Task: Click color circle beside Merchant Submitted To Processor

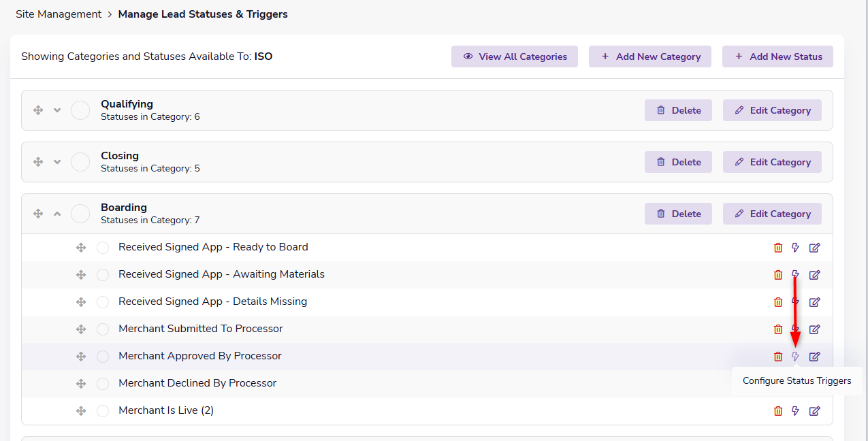Action: [103, 329]
